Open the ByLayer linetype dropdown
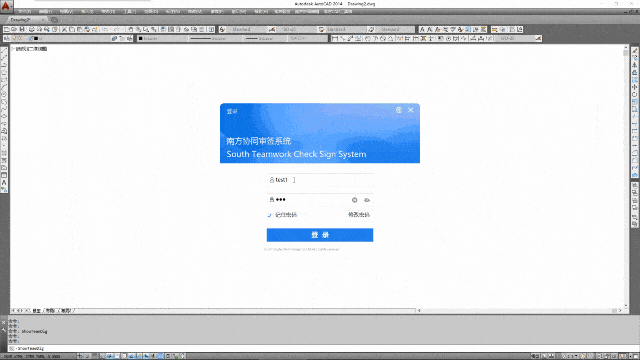The height and width of the screenshot is (360, 640). coord(215,38)
